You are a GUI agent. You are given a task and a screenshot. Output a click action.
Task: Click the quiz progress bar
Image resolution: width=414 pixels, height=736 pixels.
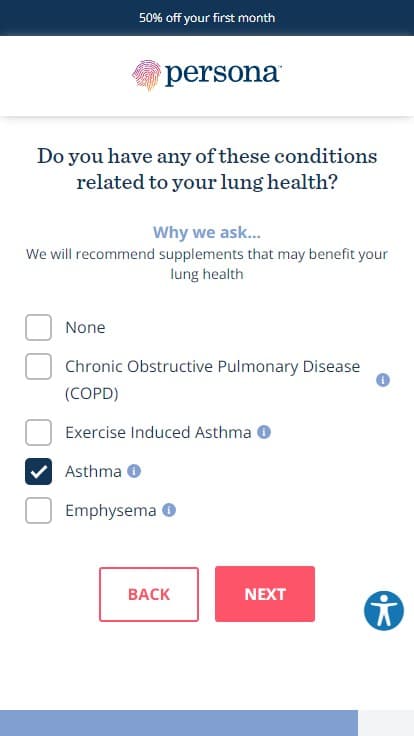(x=207, y=723)
